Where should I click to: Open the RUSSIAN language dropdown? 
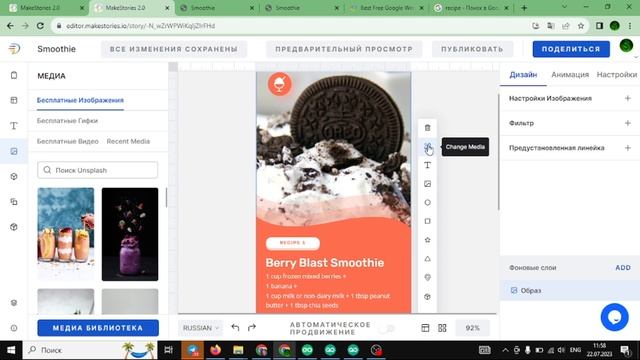[200, 328]
